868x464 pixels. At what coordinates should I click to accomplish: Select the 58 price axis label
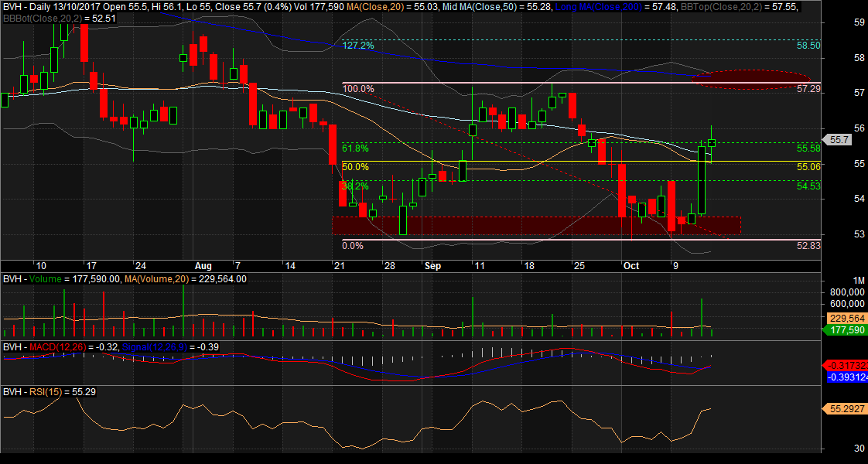pyautogui.click(x=859, y=58)
